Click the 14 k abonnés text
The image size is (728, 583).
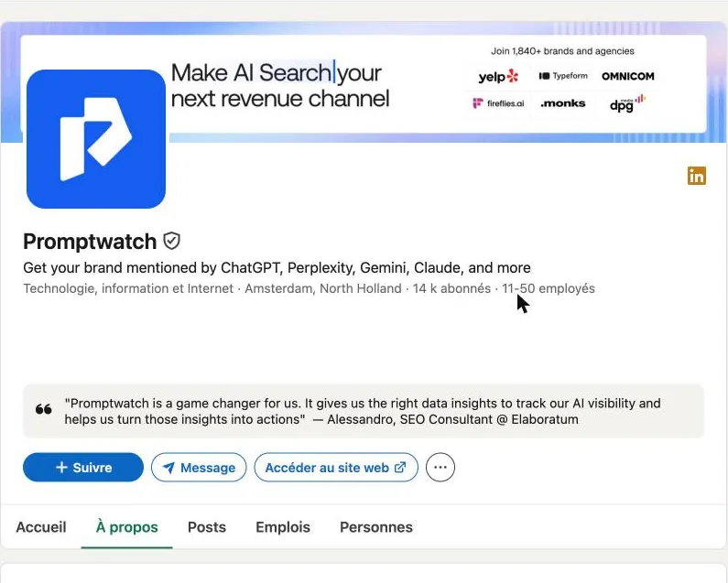coord(451,288)
